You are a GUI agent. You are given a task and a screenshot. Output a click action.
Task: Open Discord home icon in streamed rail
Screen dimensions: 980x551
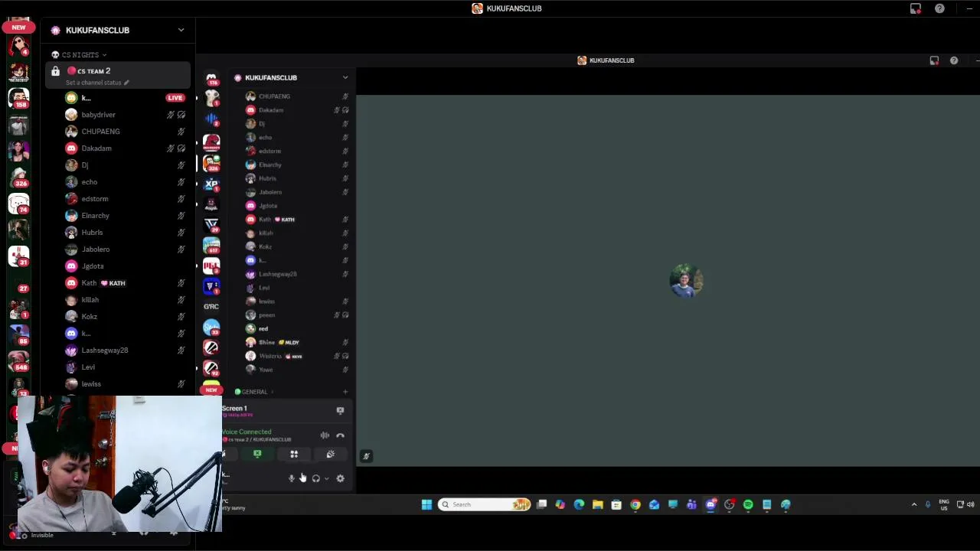click(211, 79)
